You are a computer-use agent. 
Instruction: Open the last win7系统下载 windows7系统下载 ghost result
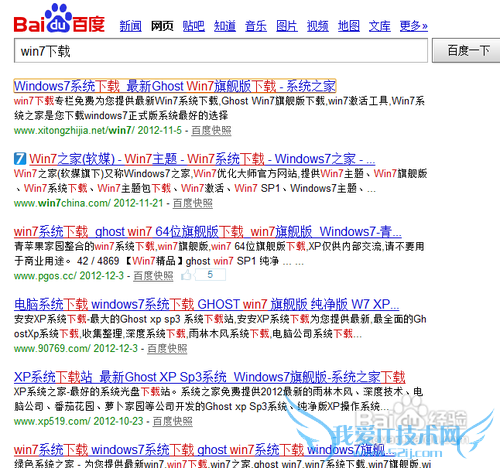(204, 450)
